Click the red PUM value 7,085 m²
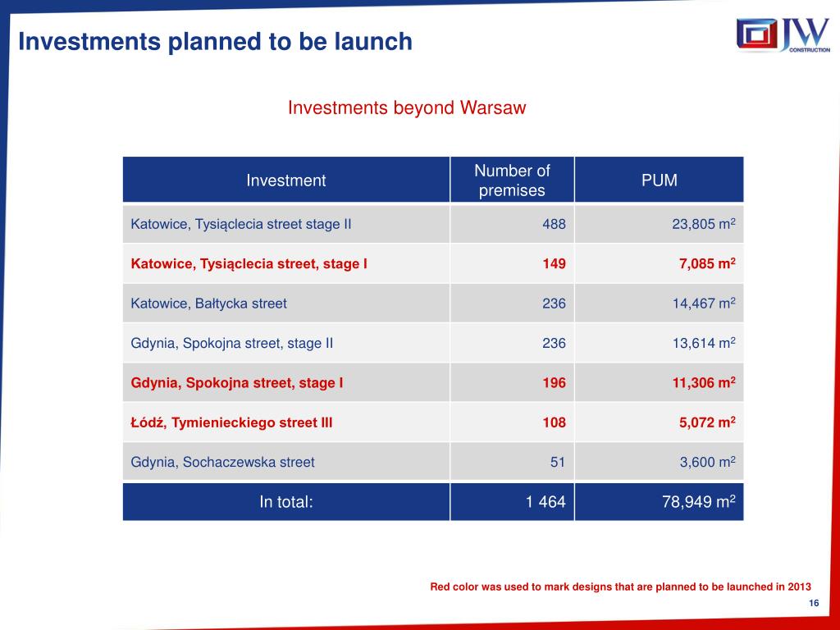840x630 pixels. pyautogui.click(x=707, y=263)
